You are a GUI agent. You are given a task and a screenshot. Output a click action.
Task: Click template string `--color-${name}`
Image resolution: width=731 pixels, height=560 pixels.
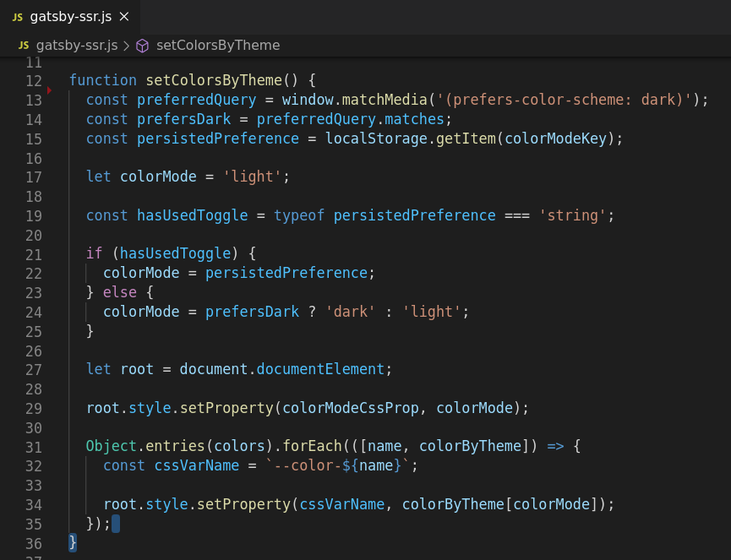[337, 466]
